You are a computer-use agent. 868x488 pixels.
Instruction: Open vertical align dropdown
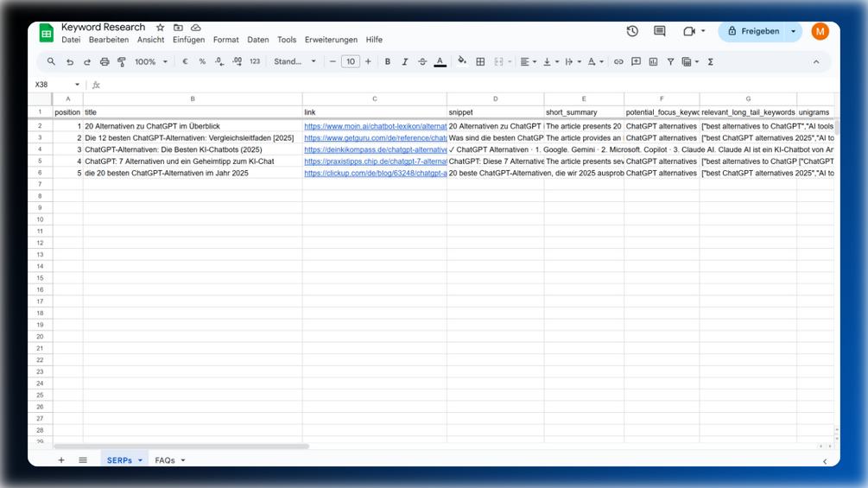tap(551, 62)
